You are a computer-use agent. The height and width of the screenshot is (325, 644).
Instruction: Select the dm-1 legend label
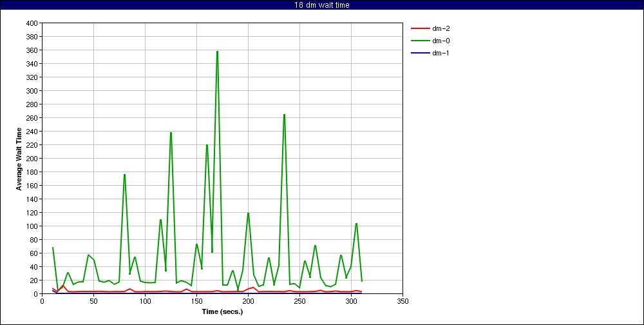[x=440, y=53]
